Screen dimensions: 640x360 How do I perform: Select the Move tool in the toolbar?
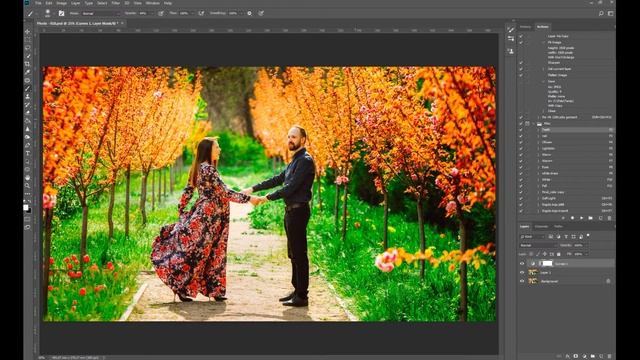pos(28,32)
